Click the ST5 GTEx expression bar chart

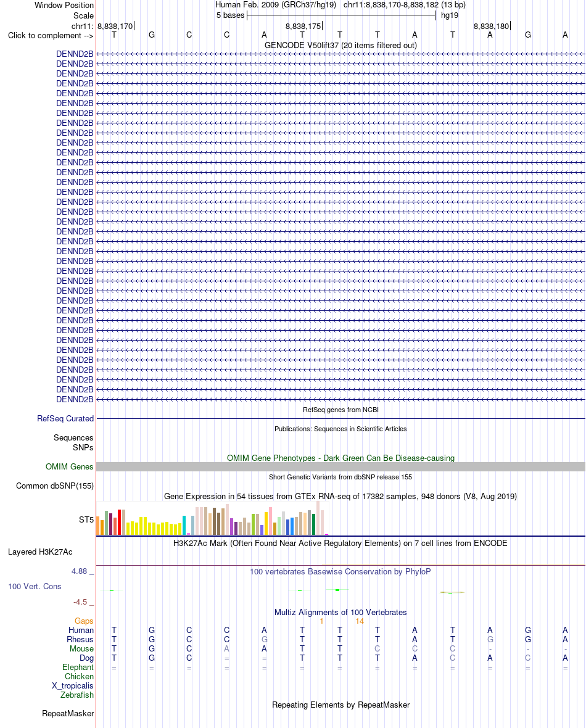coord(212,518)
